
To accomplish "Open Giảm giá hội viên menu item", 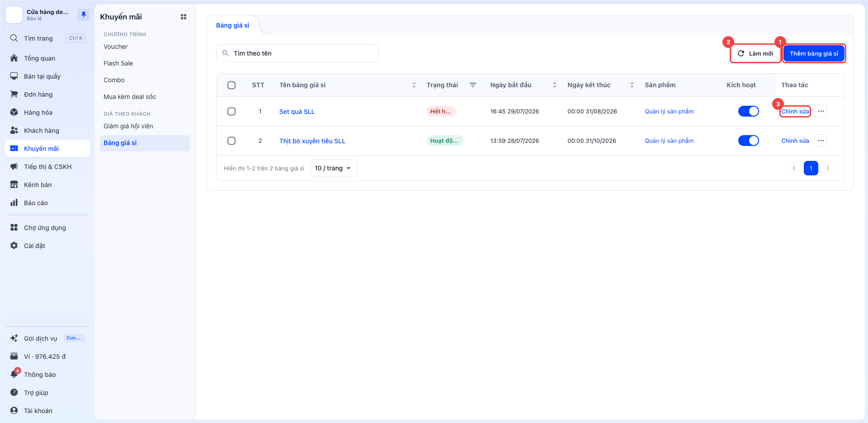I will 145,126.
